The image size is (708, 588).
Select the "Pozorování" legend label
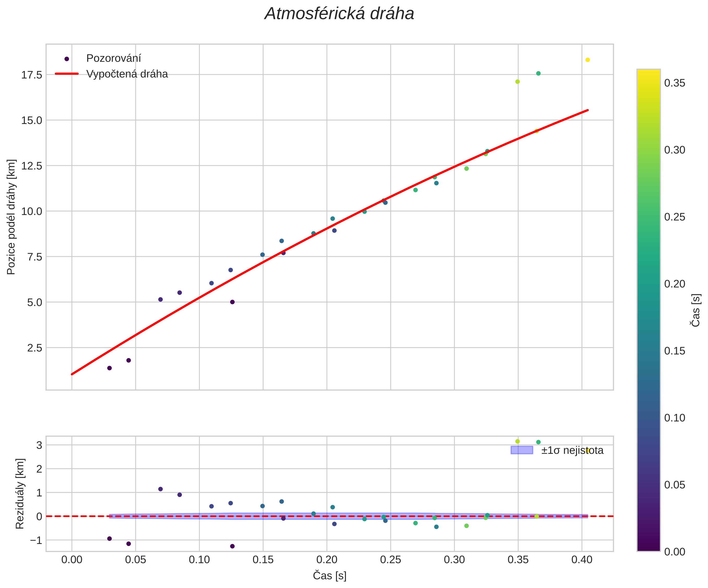(x=114, y=58)
